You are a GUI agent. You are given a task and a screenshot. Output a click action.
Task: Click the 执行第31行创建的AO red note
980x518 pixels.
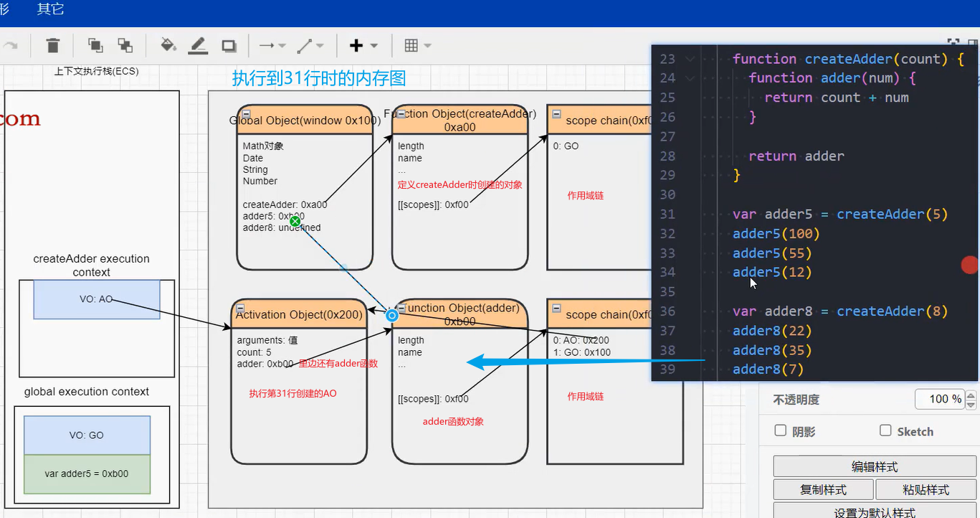click(x=292, y=393)
